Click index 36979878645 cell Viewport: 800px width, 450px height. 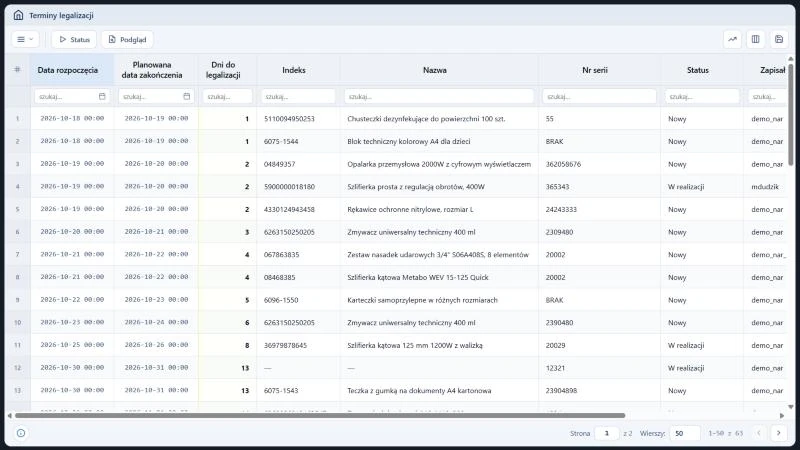[x=298, y=345]
